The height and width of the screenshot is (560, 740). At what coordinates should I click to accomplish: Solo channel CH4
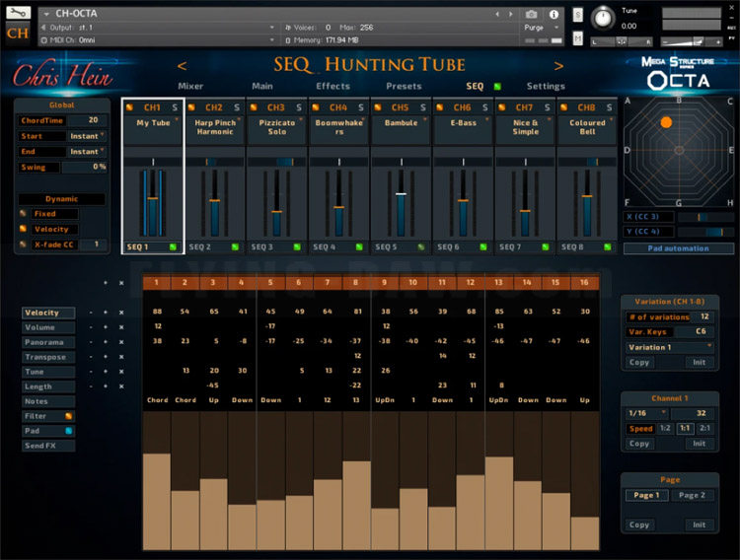tap(360, 107)
